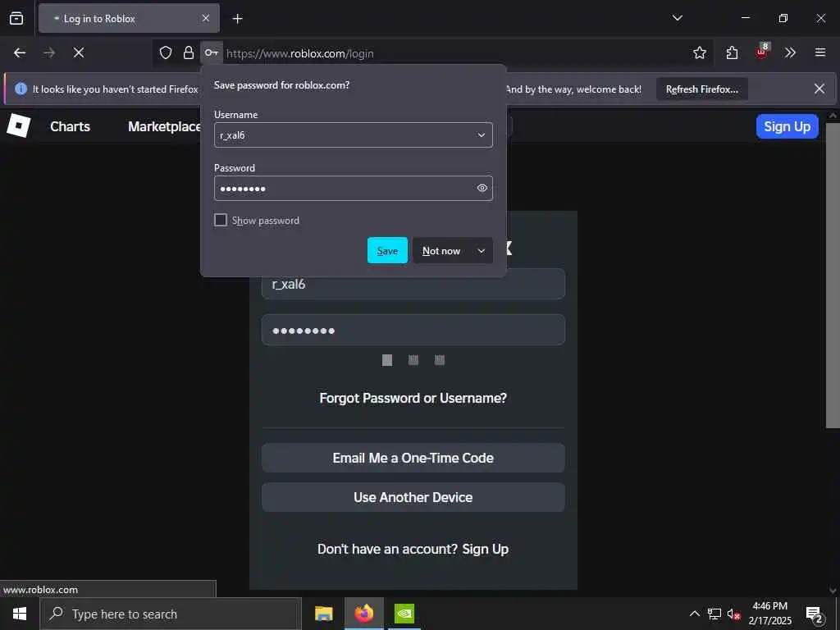Click the network tray icon
The height and width of the screenshot is (630, 840).
714,614
